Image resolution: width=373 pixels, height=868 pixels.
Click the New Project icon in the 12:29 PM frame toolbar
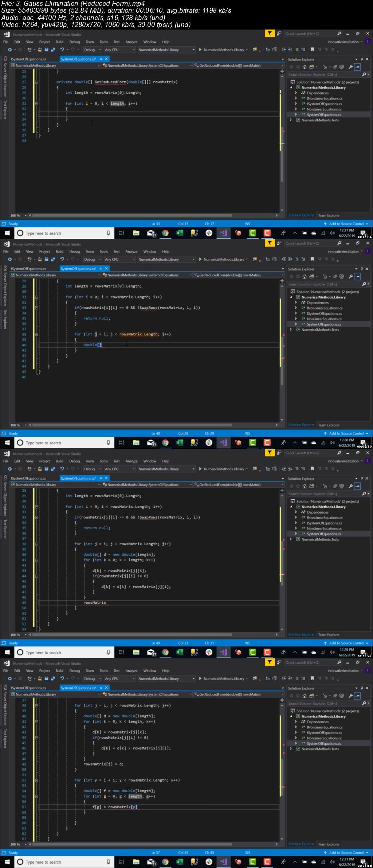pyautogui.click(x=30, y=469)
